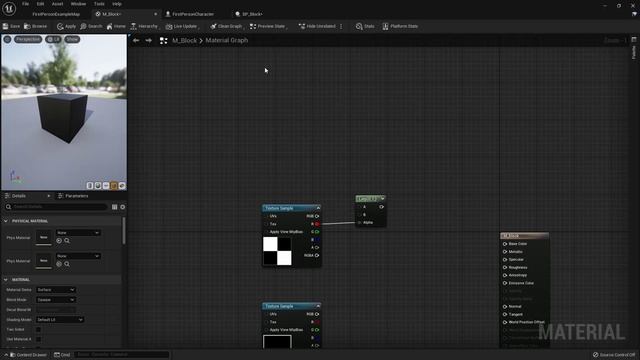The width and height of the screenshot is (640, 360).
Task: Collapse the Material section
Action: [6, 280]
